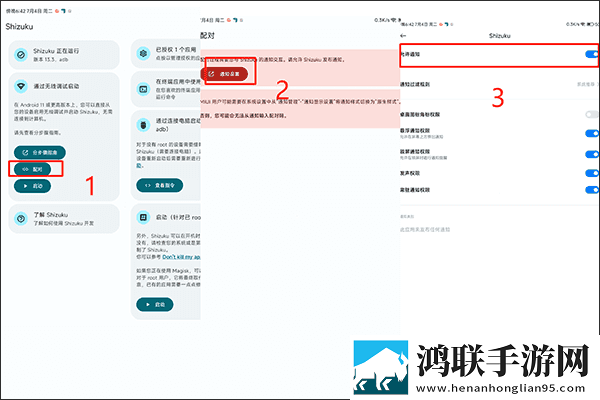Click the 通过无线调试启动 heading

click(56, 86)
